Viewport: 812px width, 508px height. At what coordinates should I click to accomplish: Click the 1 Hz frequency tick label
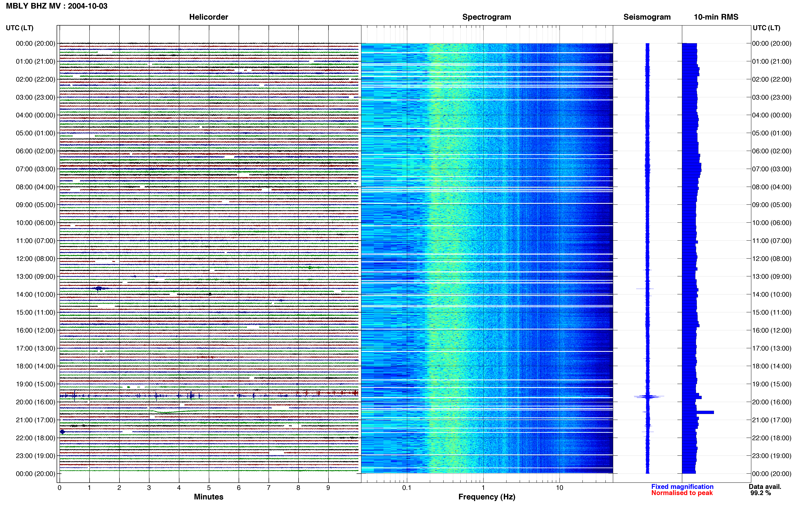click(483, 487)
